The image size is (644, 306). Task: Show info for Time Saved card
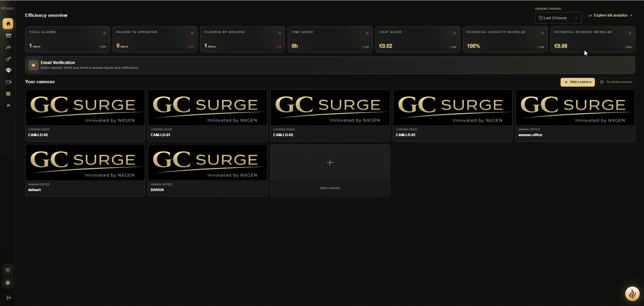[367, 33]
